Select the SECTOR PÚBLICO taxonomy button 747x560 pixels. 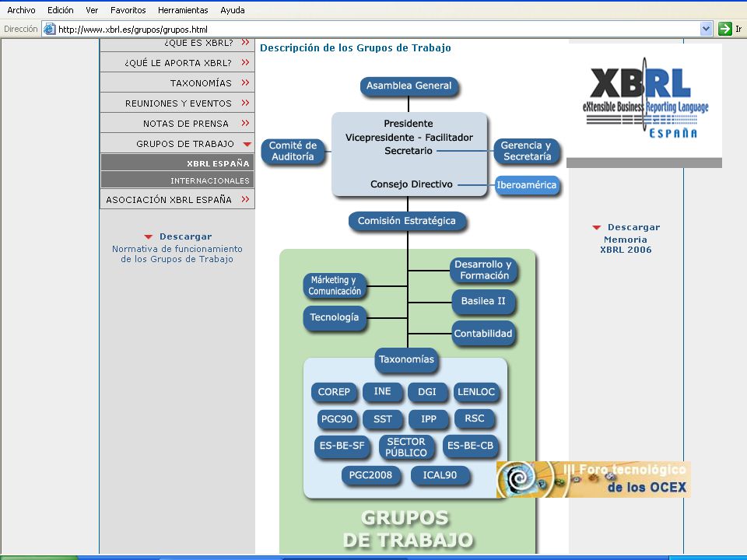[406, 447]
